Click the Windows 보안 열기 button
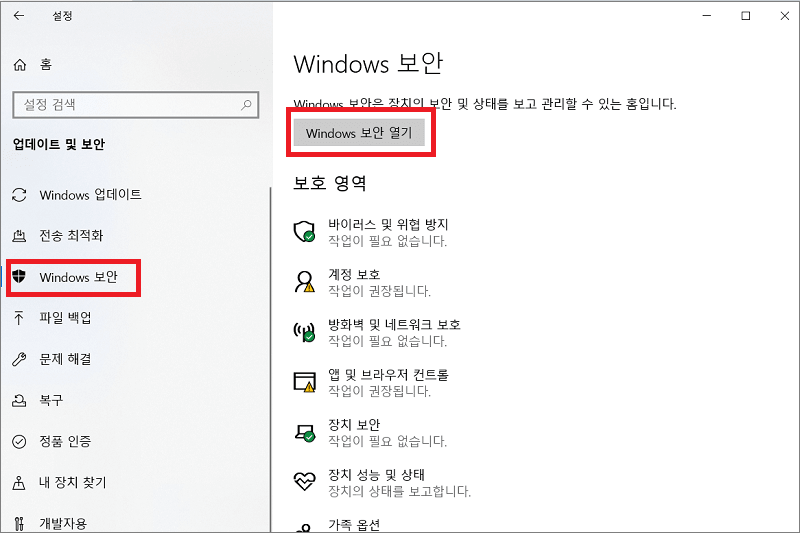Viewport: 800px width, 533px height. coord(359,133)
